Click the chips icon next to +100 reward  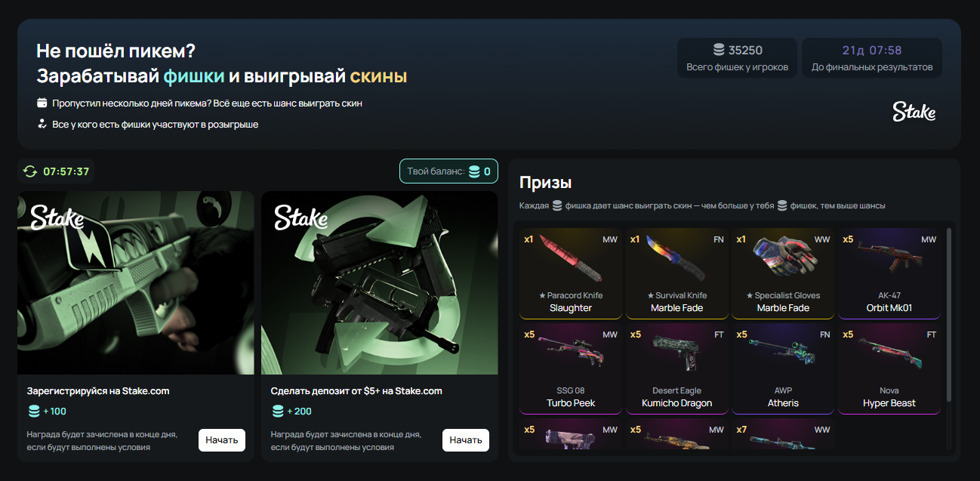pos(34,412)
